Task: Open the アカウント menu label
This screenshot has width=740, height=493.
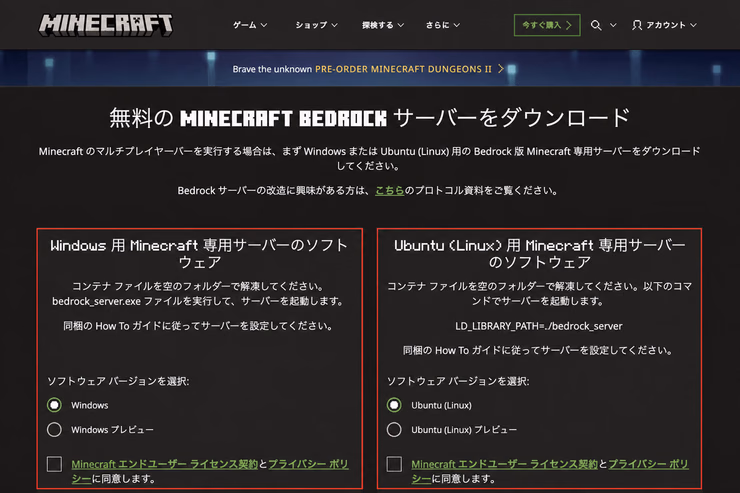Action: pos(666,25)
